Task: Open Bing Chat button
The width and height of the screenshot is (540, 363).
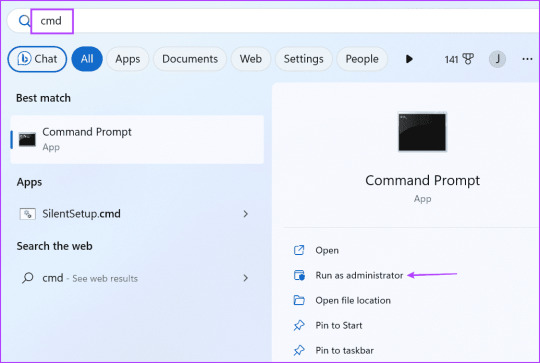Action: pos(37,59)
